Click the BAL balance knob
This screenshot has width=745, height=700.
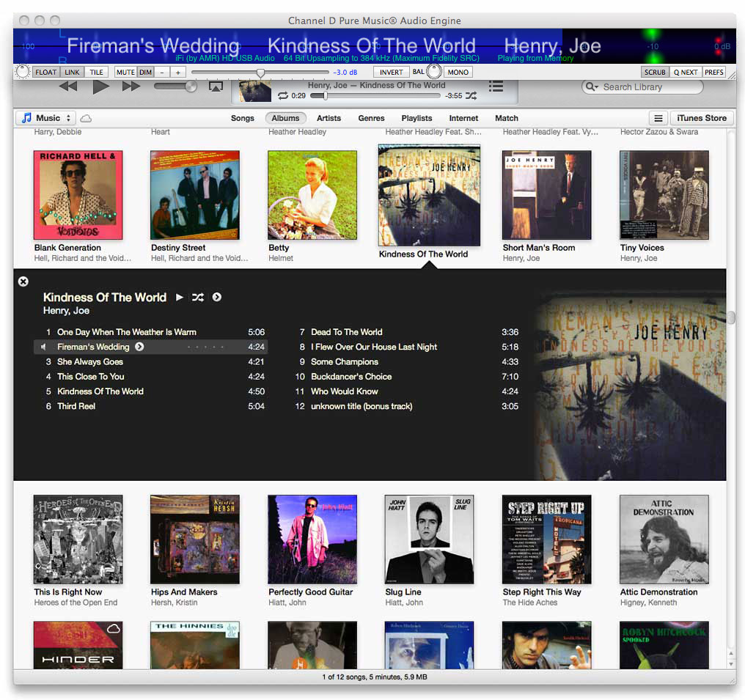point(433,71)
